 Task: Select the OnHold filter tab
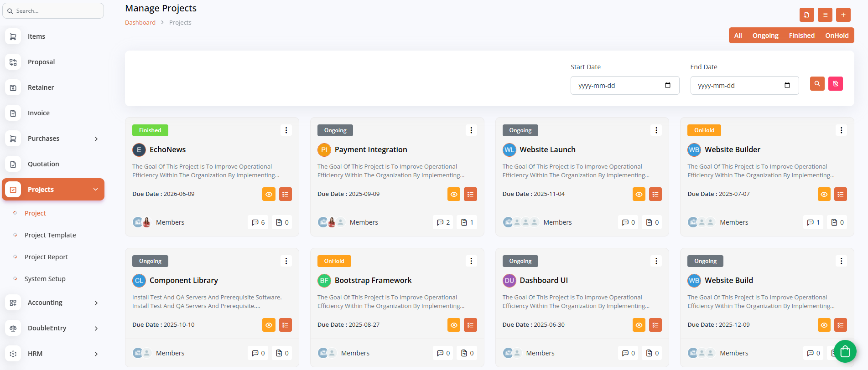(x=837, y=36)
